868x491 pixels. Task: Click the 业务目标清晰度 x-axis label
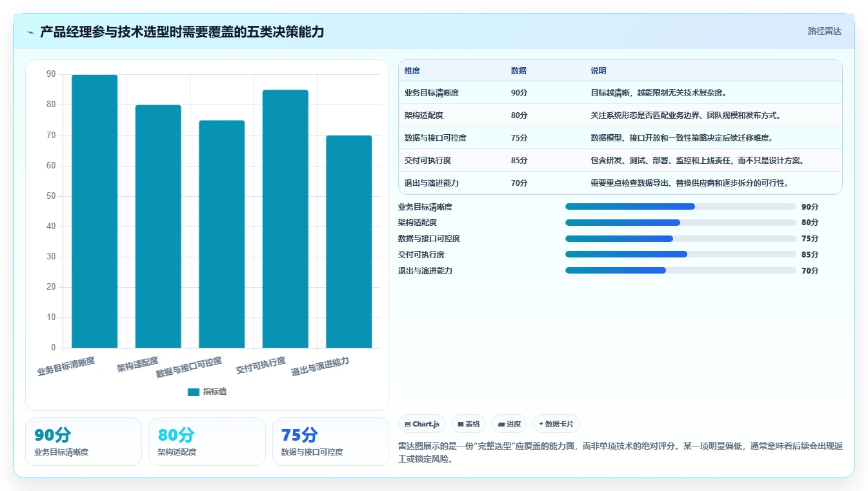(x=66, y=366)
